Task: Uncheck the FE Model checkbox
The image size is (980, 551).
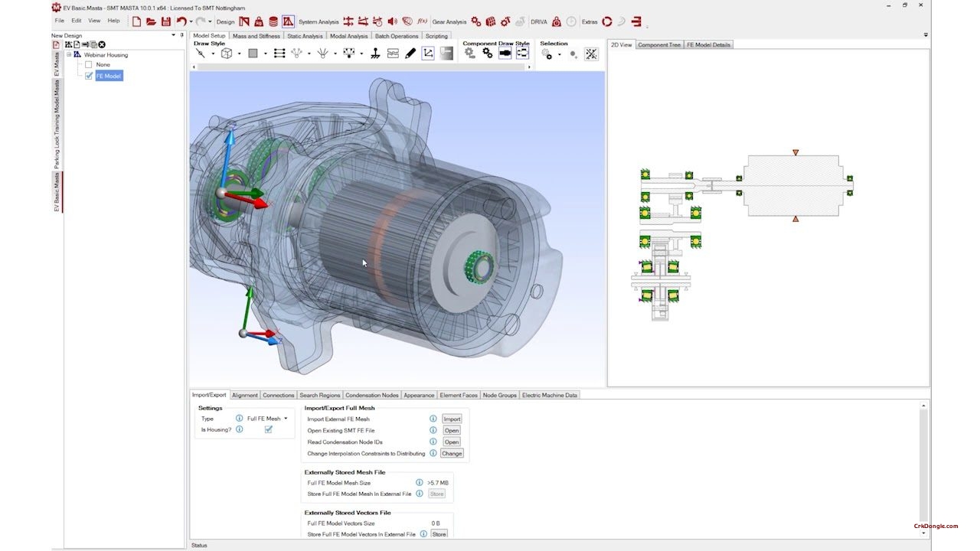Action: click(x=89, y=76)
